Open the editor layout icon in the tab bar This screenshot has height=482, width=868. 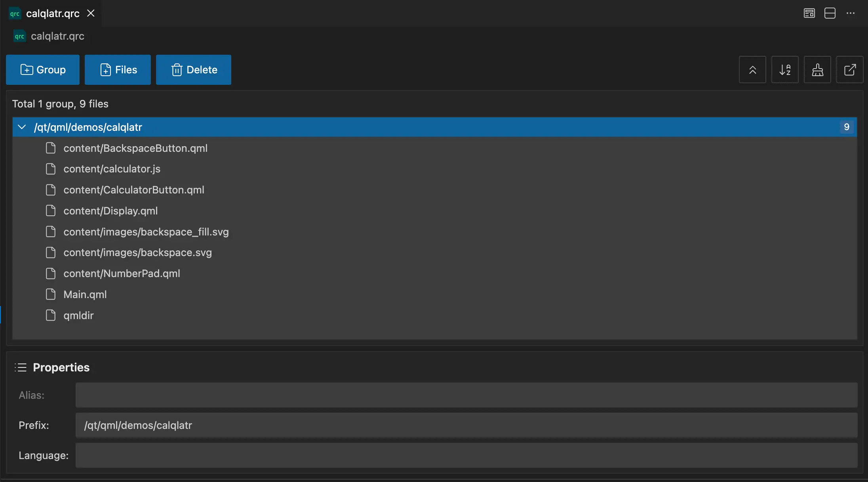tap(809, 13)
